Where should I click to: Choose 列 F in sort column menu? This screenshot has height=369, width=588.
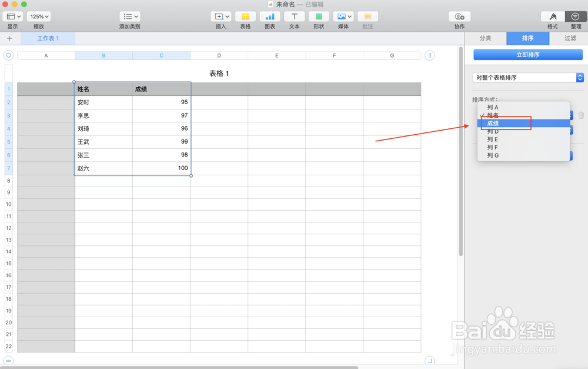523,147
